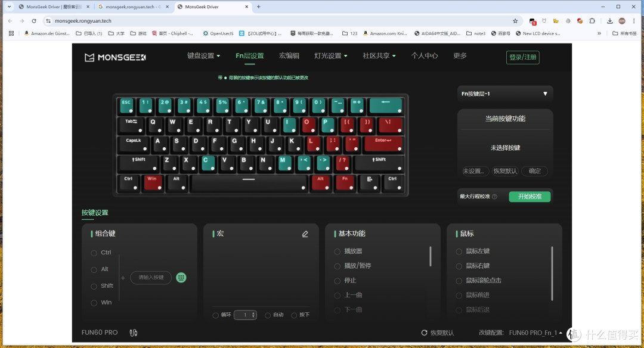
Task: Open Chrome downloads icon
Action: pyautogui.click(x=610, y=21)
